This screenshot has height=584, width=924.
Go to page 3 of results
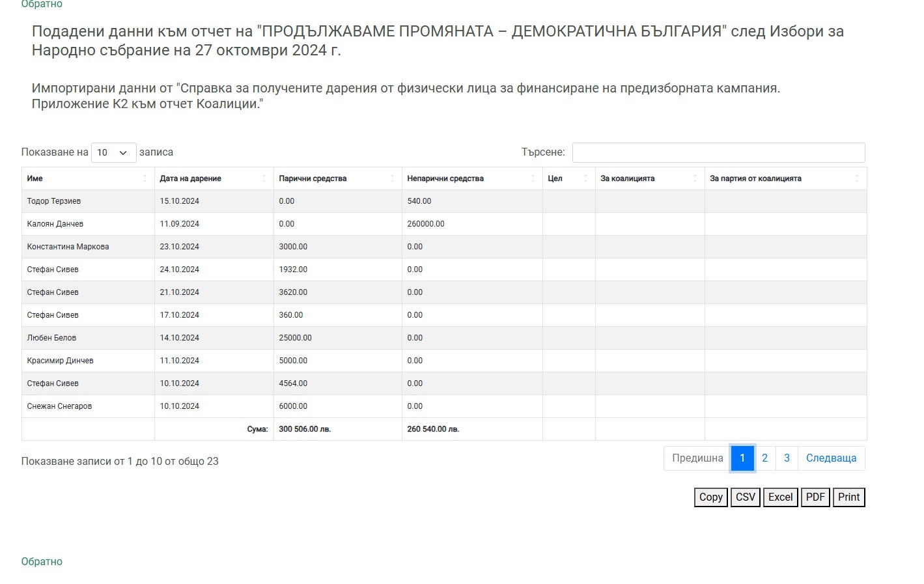(787, 458)
